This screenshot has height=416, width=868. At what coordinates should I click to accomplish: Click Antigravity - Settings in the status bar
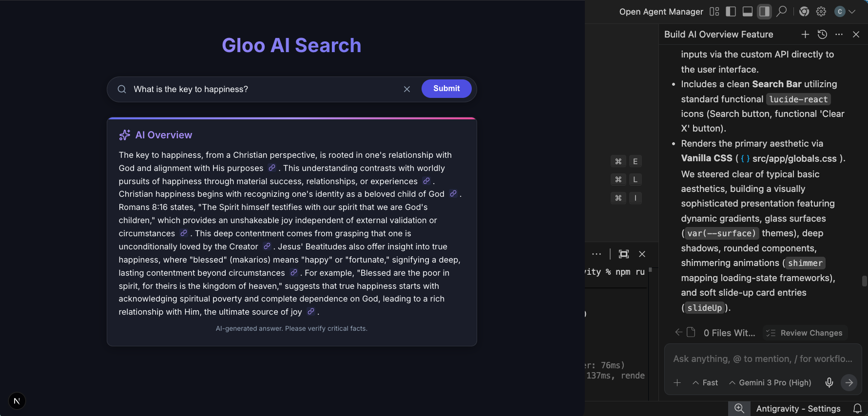coord(798,409)
